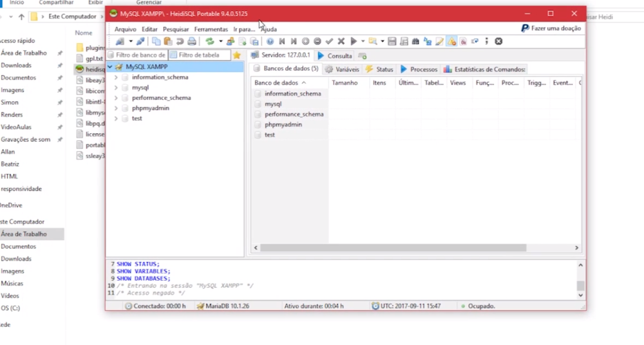Open dropdown arrow beside Session manager icon
The image size is (644, 345).
tap(131, 41)
